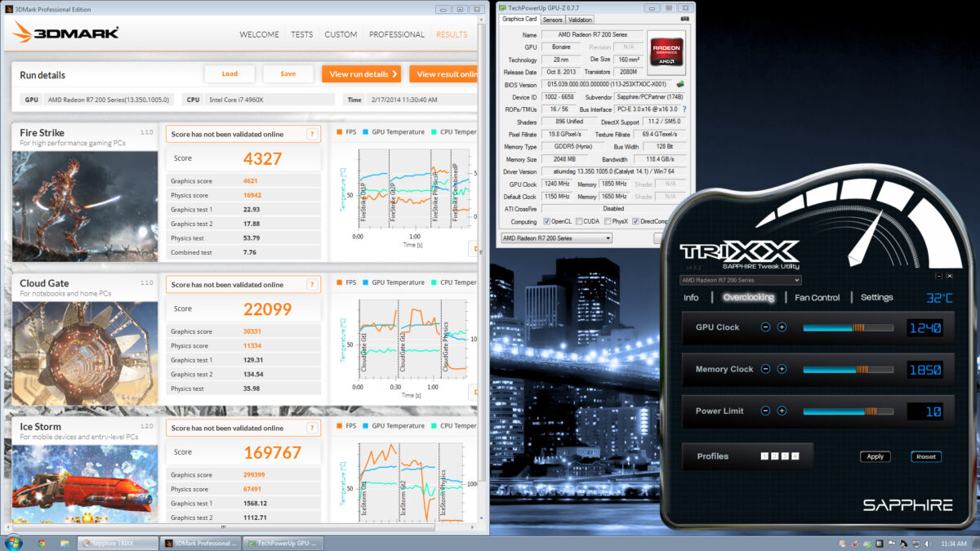Open the Windows Start menu orb
The width and height of the screenshot is (980, 551).
14,543
